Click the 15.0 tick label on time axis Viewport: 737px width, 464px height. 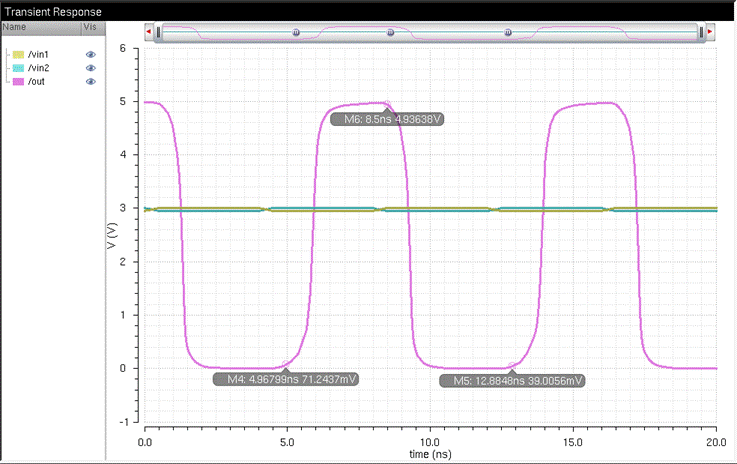(x=572, y=442)
